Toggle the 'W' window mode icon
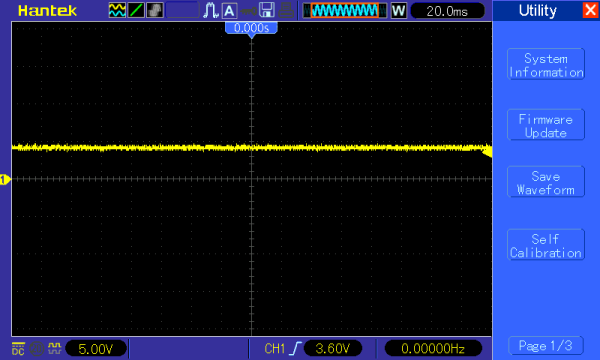The height and width of the screenshot is (360, 600). coord(399,10)
